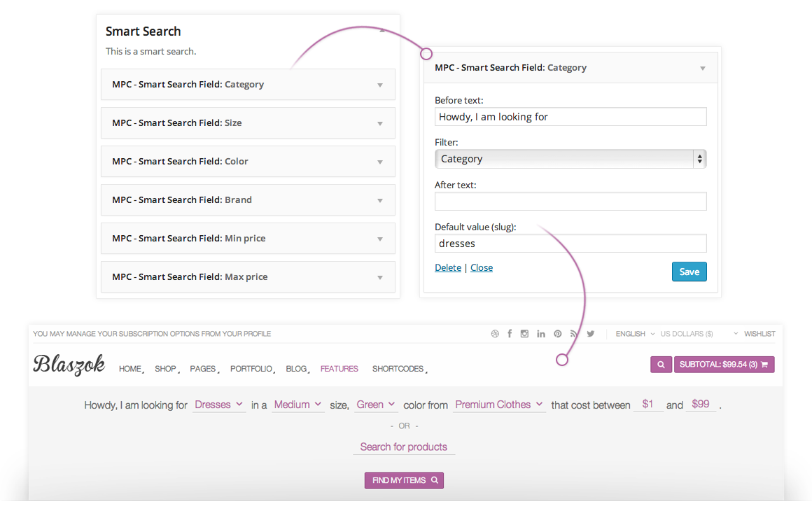Open the Medium size dropdown
812x513 pixels.
point(297,405)
